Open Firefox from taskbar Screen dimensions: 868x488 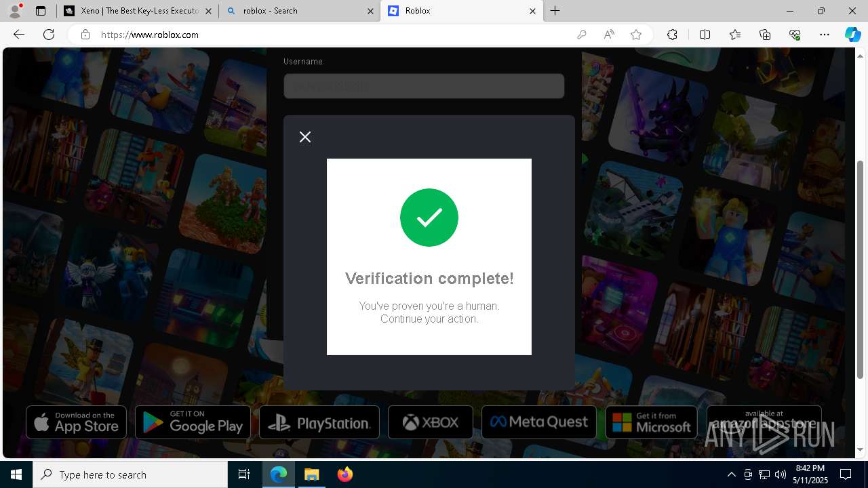(344, 474)
